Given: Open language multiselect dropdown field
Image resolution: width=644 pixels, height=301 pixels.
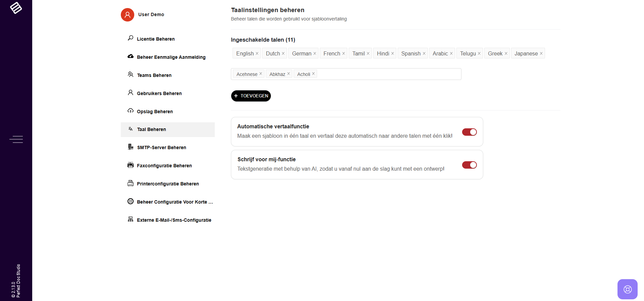Looking at the screenshot, I should [x=386, y=74].
